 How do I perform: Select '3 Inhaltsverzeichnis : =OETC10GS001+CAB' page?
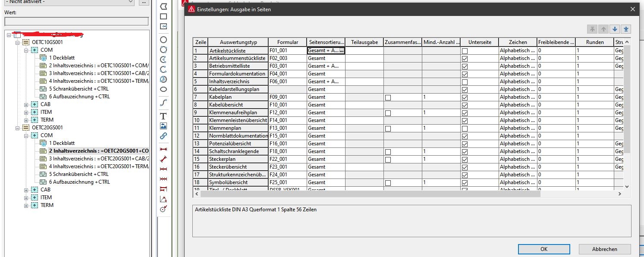click(x=99, y=73)
